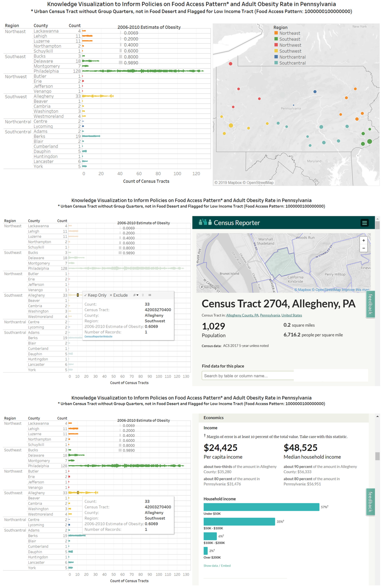The image size is (382, 588).
Task: Click the Southcentral teal legend swatch
Action: (276, 63)
